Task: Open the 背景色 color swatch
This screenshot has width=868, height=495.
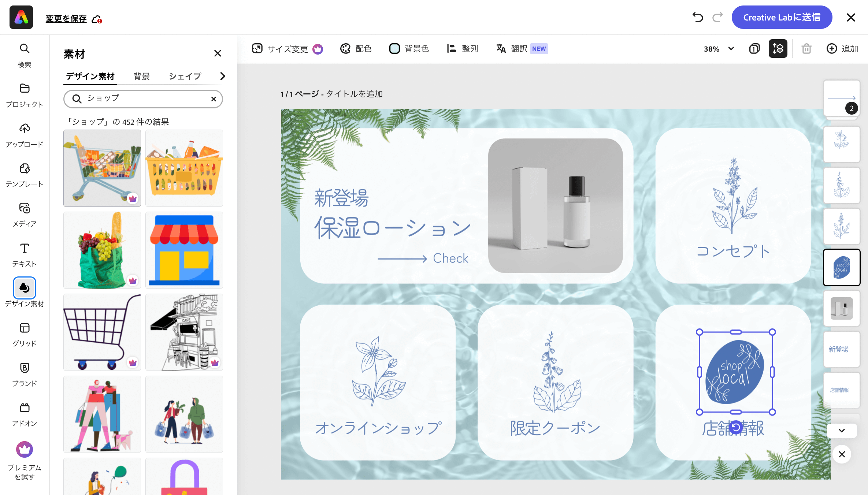Action: coord(394,49)
